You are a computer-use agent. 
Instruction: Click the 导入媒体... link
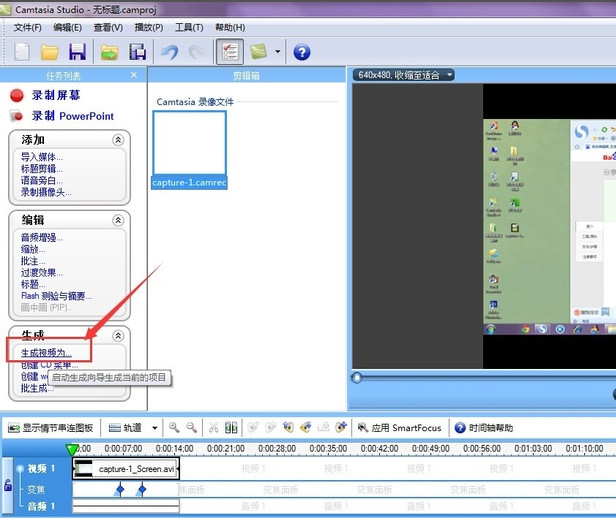tap(42, 157)
